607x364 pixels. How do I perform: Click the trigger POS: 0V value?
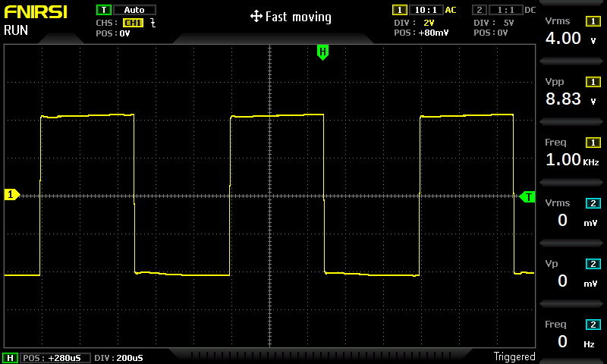[113, 33]
